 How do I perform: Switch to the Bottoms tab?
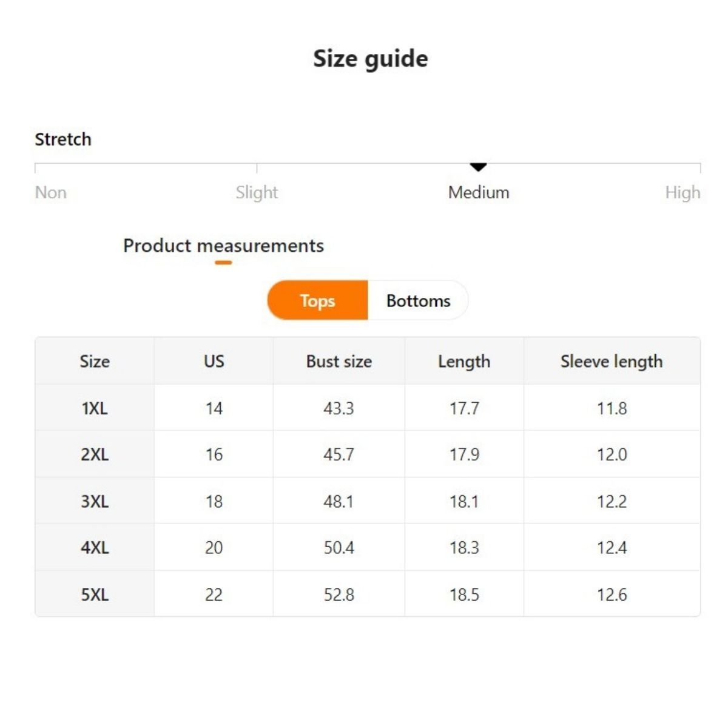418,300
